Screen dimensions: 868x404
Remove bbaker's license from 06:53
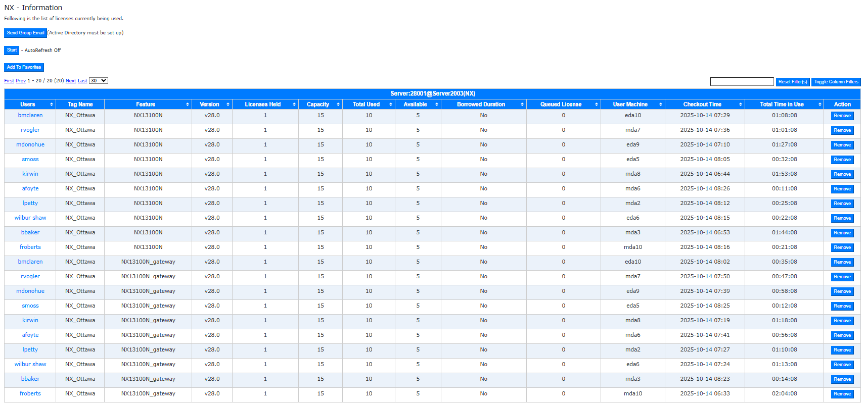tap(842, 233)
